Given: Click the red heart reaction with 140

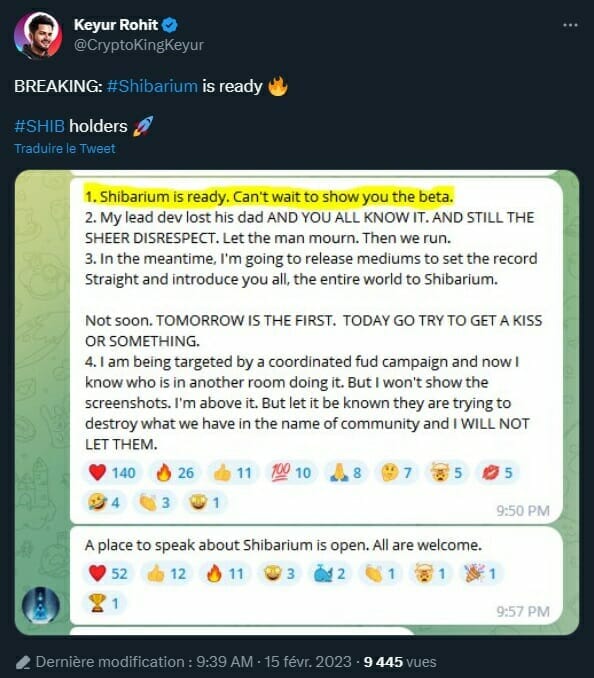Looking at the screenshot, I should pos(112,473).
